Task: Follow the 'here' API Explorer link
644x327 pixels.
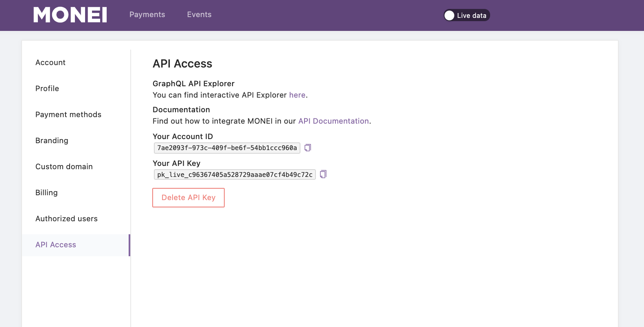Action: pyautogui.click(x=297, y=95)
